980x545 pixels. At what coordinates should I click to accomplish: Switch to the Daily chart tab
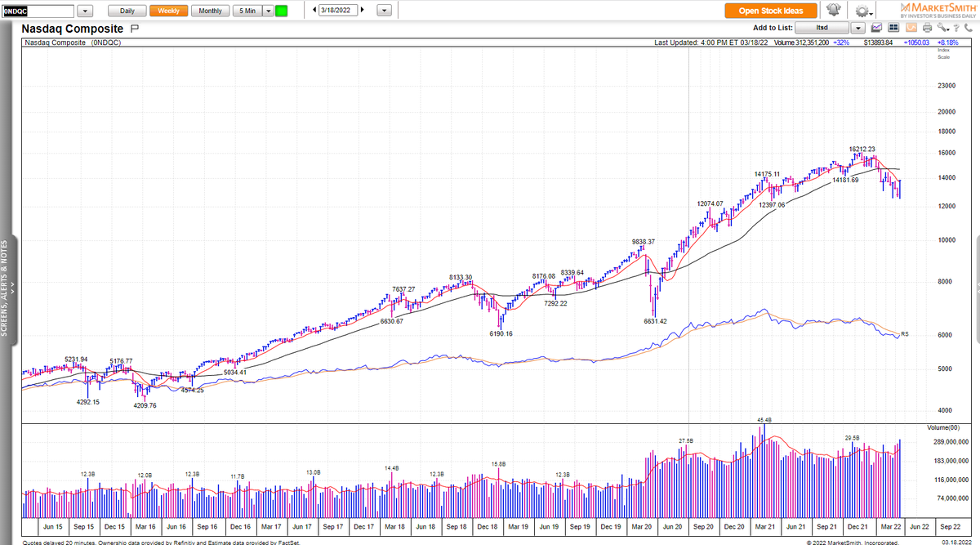tap(127, 11)
